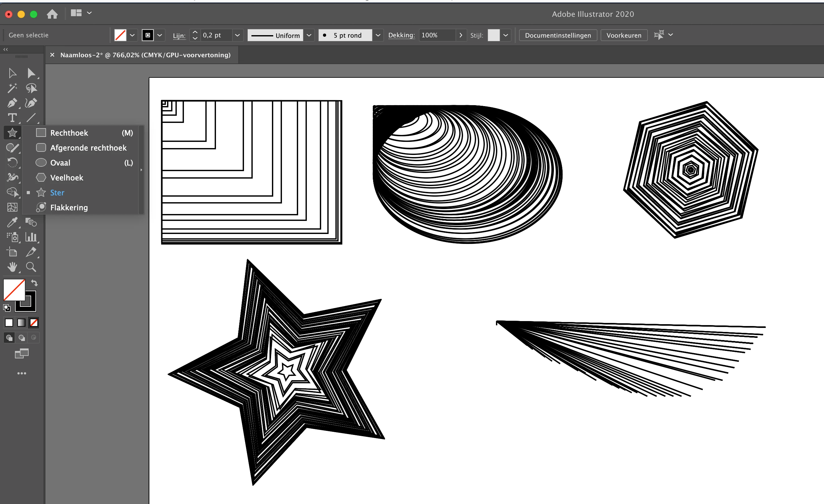Swap fill and stroke colors

tap(35, 283)
